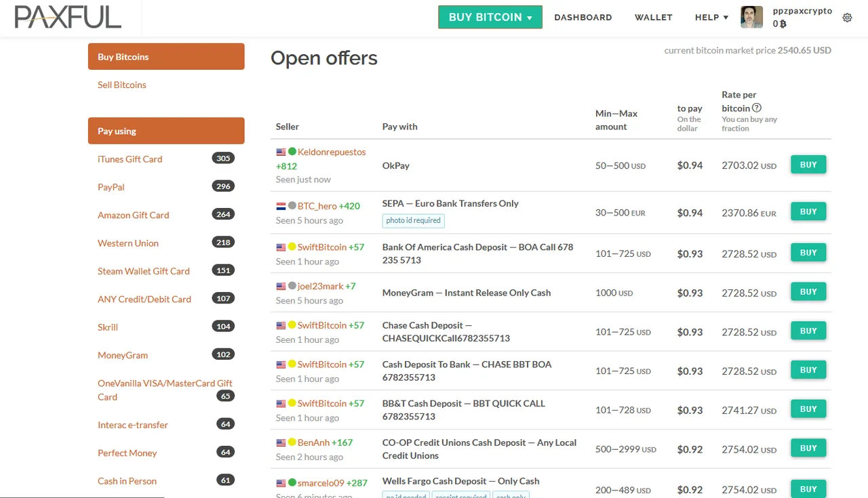Screen dimensions: 868x498
Task: Click the Bitcoin symbol next to wallet balance
Action: [783, 24]
